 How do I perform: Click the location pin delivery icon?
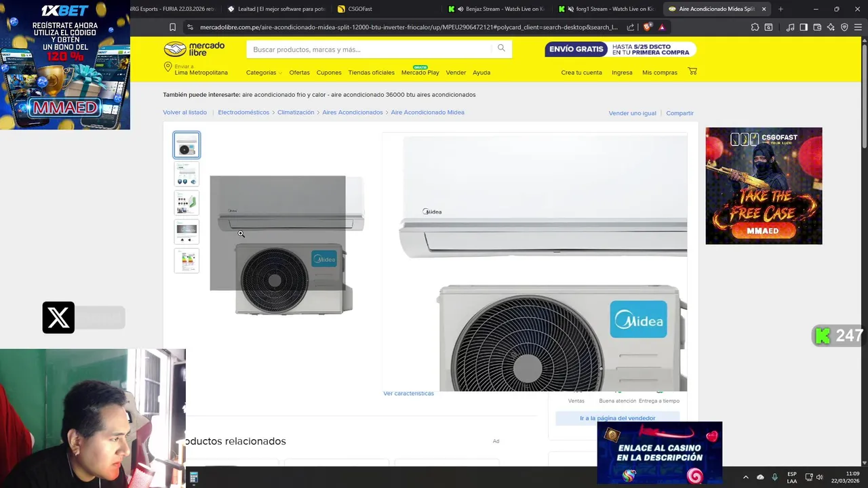[167, 67]
